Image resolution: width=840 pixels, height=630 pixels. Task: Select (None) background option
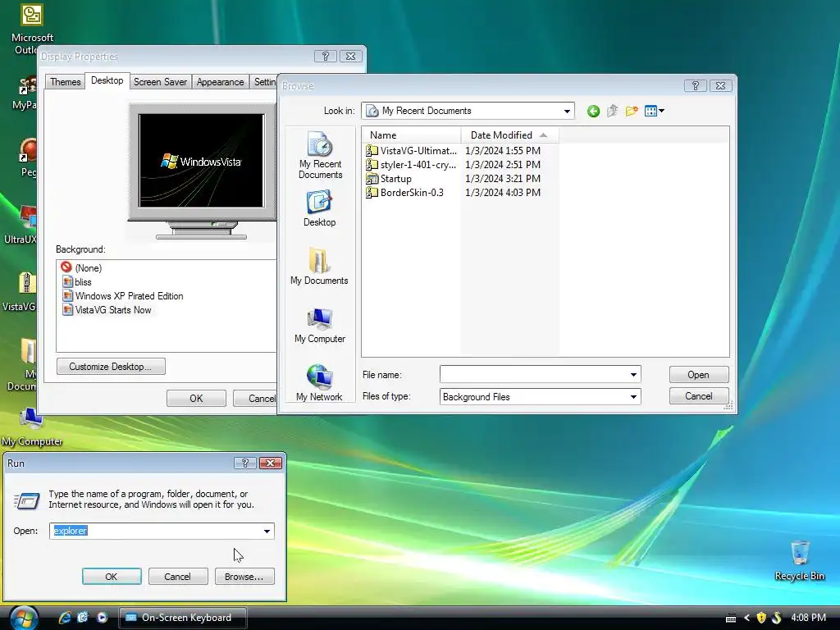pos(81,268)
